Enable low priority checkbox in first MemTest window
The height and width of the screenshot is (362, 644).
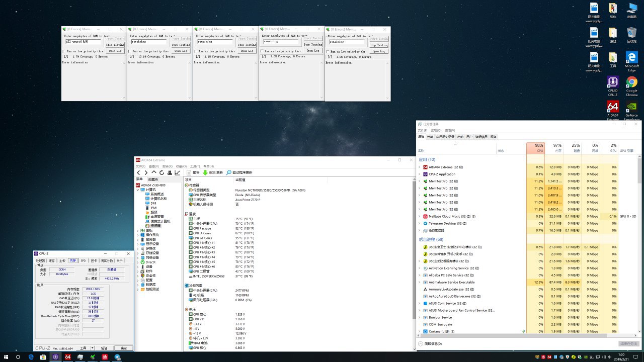click(64, 51)
